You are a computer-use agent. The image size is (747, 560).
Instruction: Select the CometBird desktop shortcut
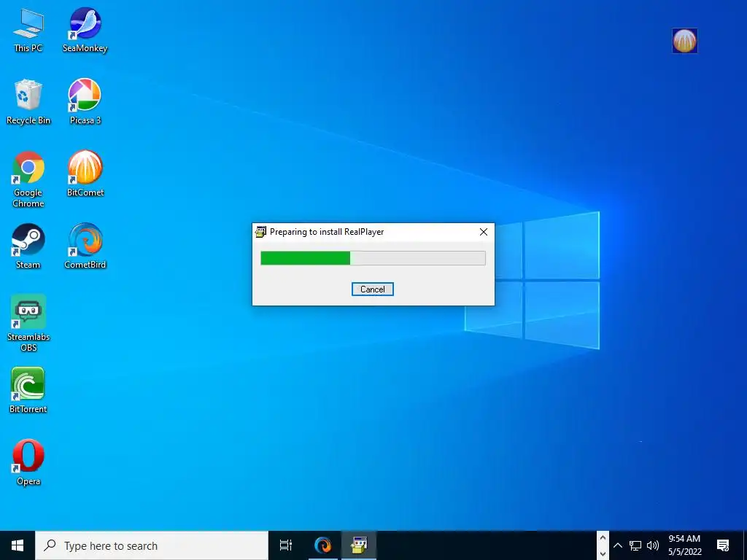[85, 246]
